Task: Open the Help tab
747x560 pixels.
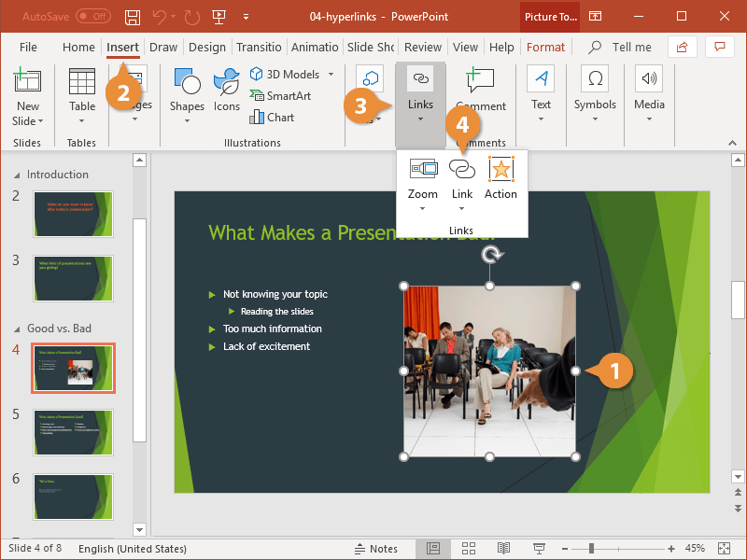Action: click(x=501, y=48)
